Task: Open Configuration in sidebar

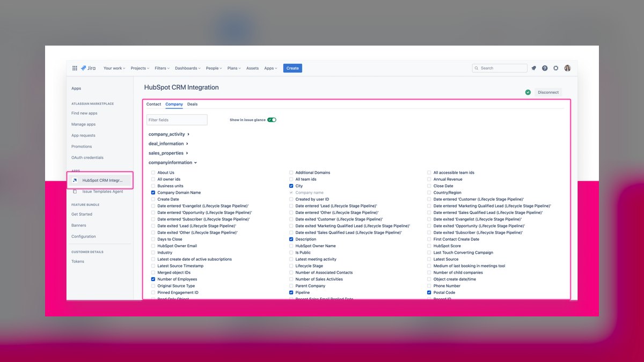Action: coord(84,237)
